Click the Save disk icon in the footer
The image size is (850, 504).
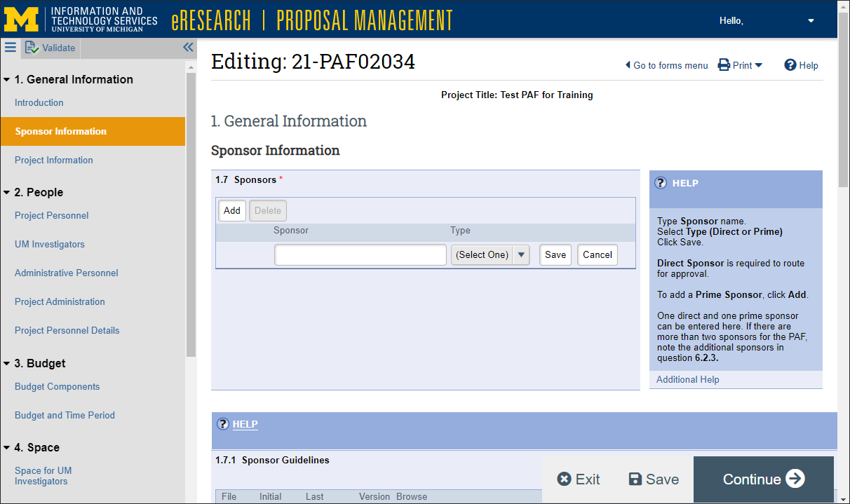pos(635,479)
